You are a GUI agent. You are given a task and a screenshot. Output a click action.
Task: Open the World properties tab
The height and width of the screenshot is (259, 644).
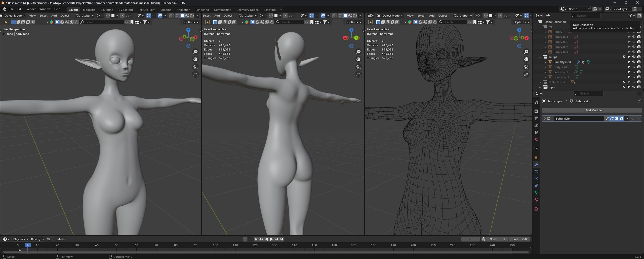(x=536, y=140)
